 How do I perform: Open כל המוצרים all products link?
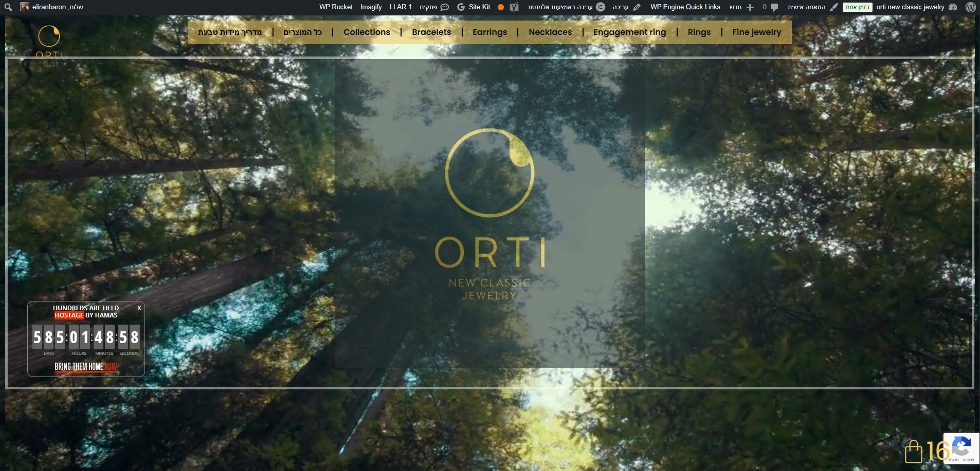pos(303,32)
